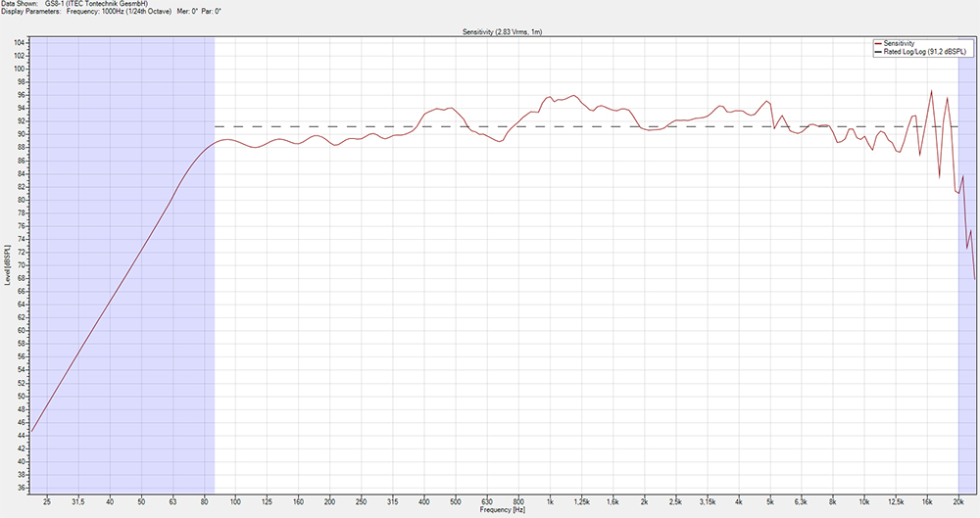
Task: Click the 36 value on the level axis
Action: pyautogui.click(x=21, y=487)
